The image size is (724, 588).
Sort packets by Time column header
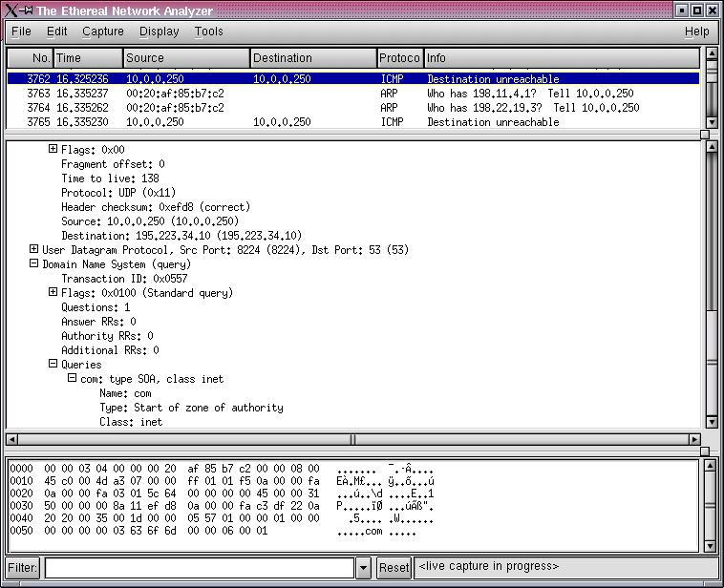click(88, 58)
